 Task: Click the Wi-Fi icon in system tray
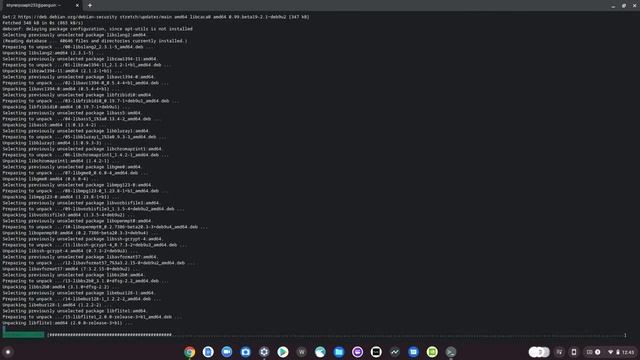(611, 352)
